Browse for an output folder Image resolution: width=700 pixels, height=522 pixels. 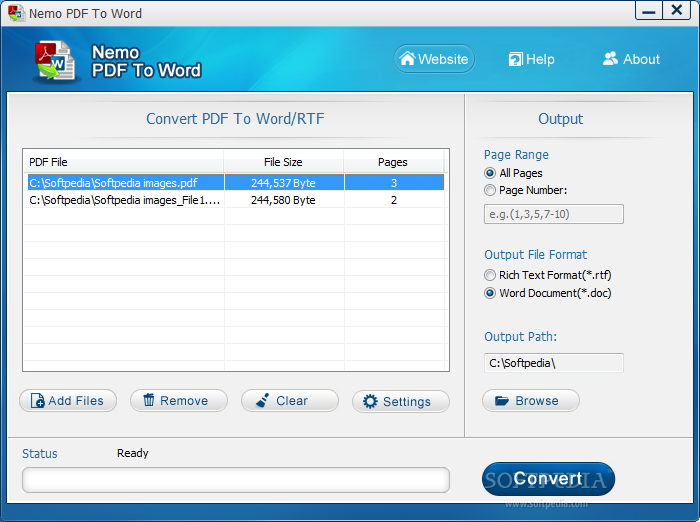531,401
